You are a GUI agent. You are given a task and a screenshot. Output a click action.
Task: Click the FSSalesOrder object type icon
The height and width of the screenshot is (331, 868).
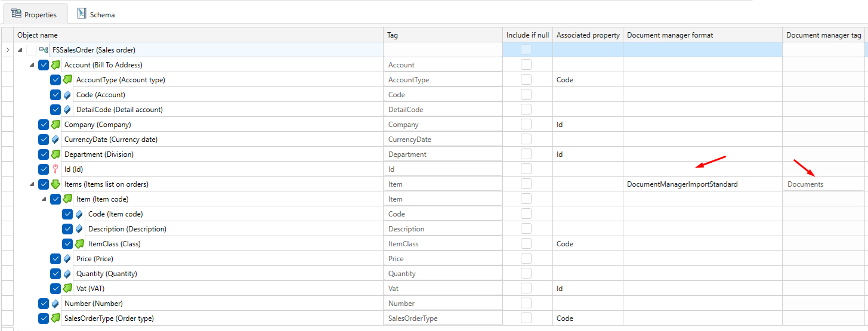tap(44, 50)
